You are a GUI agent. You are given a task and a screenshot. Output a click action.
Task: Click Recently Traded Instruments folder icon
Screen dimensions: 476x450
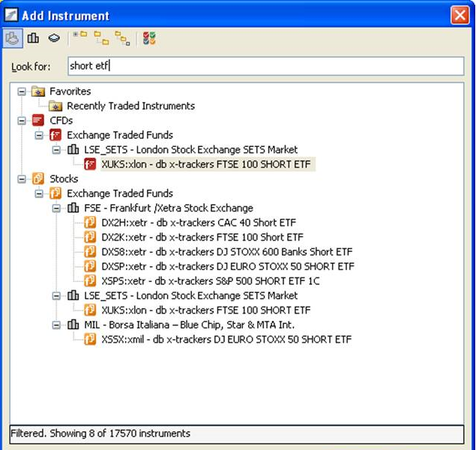[x=55, y=106]
